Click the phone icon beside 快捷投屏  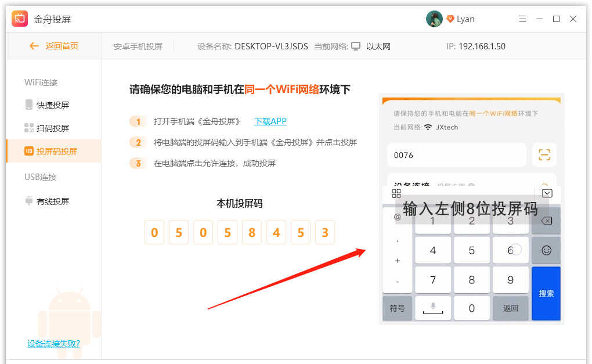pos(29,104)
